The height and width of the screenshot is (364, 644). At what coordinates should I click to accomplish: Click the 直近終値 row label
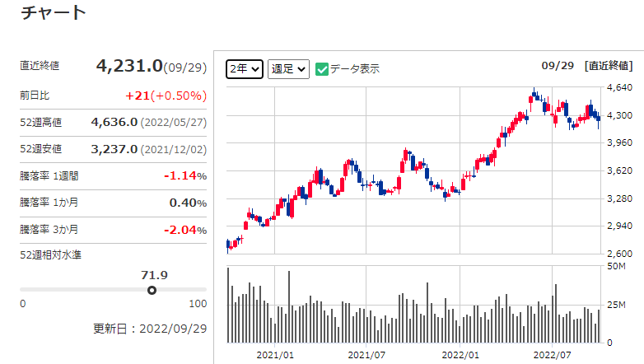coord(40,66)
